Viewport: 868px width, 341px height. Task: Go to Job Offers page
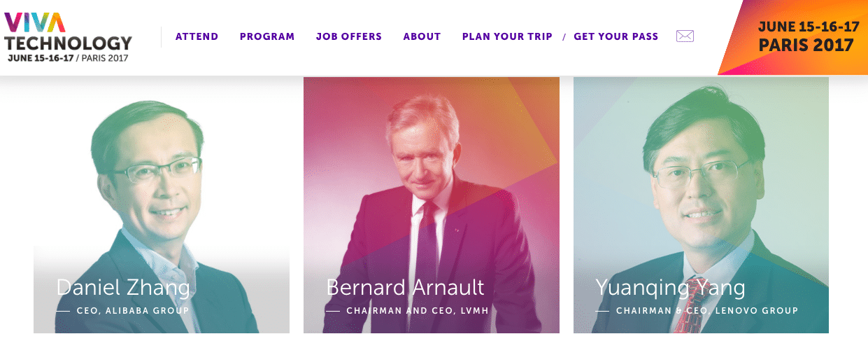349,36
